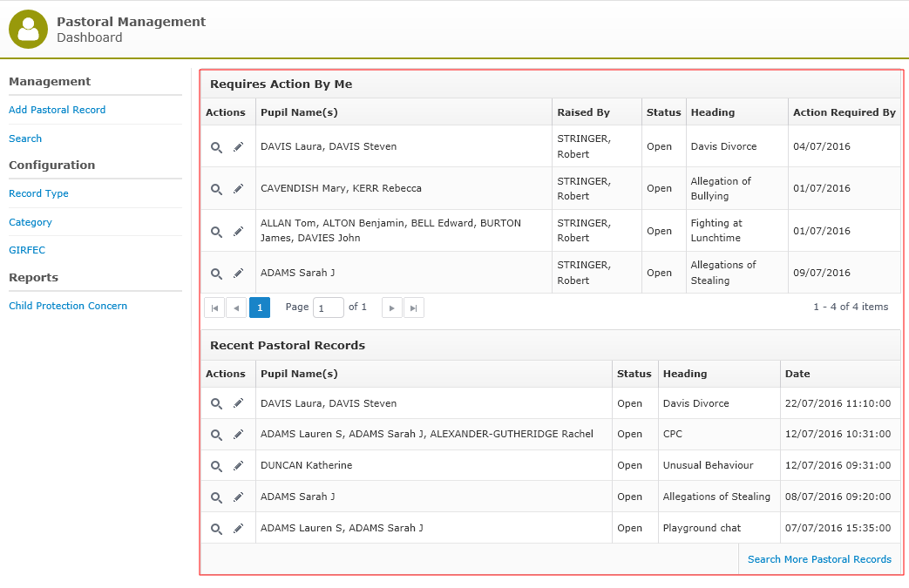Click '12/07/2016 10:31:00' date cell
The width and height of the screenshot is (909, 588).
[840, 434]
